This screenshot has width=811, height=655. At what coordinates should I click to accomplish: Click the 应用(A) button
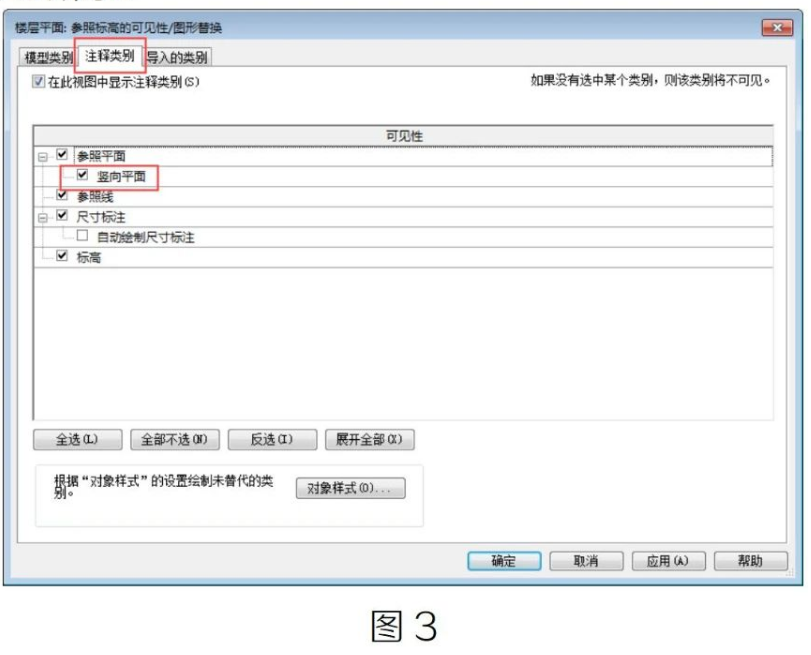[668, 561]
